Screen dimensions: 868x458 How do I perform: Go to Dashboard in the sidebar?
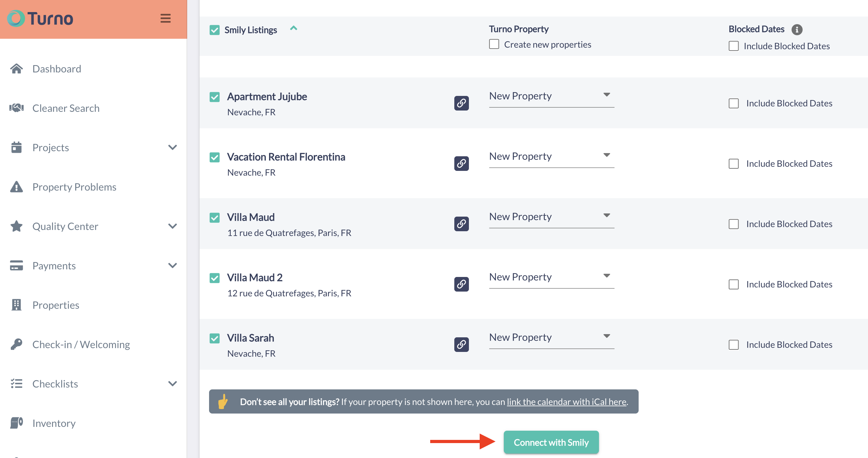point(56,69)
